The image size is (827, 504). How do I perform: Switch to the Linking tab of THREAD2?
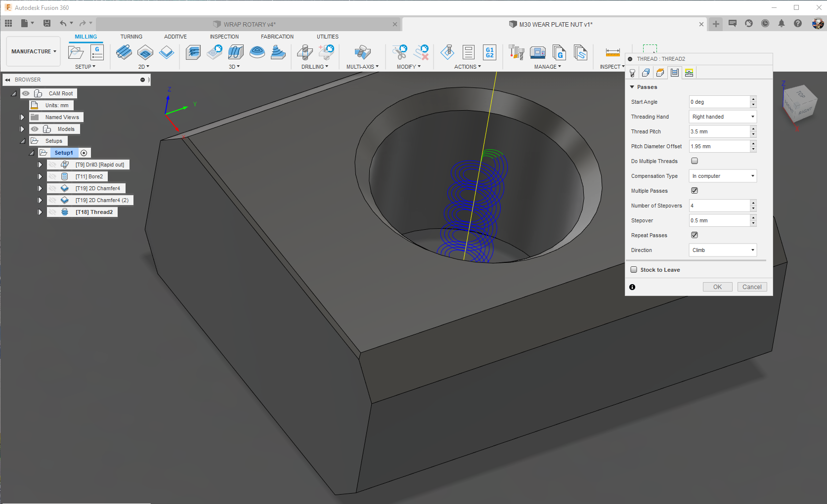689,73
